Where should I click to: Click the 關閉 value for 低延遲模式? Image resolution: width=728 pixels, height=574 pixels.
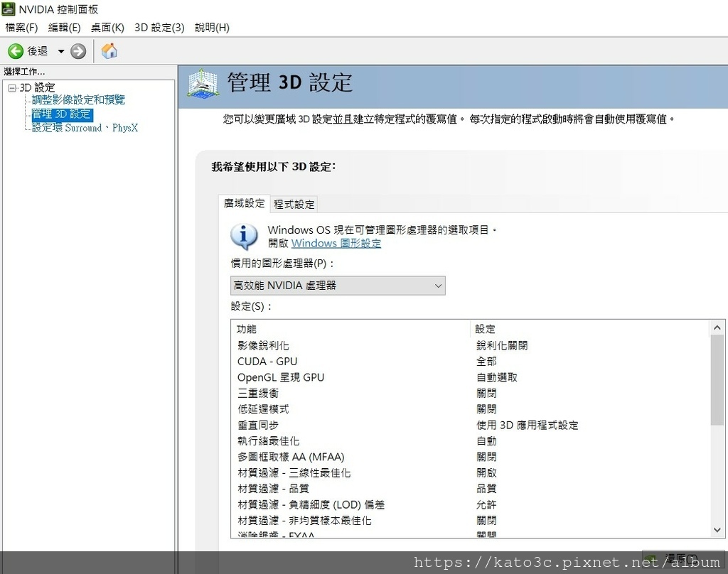point(486,408)
